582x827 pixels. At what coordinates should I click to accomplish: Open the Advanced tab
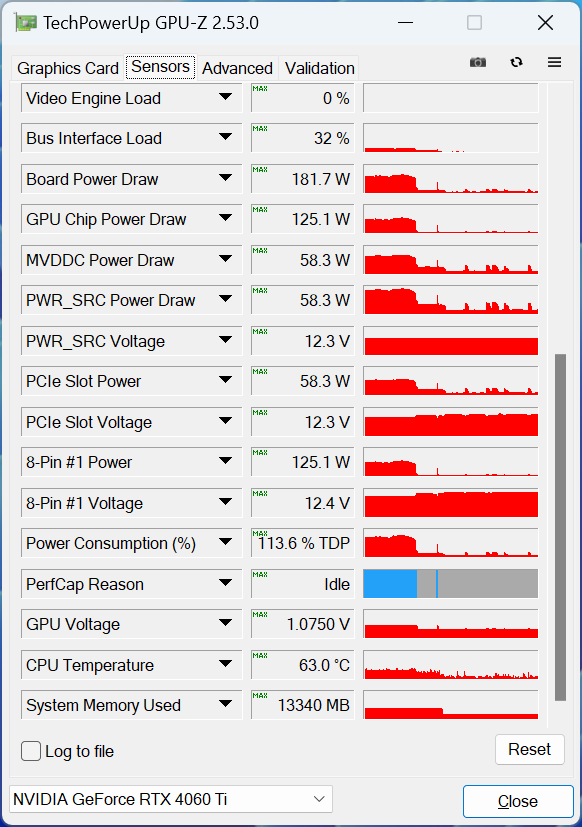coord(237,68)
